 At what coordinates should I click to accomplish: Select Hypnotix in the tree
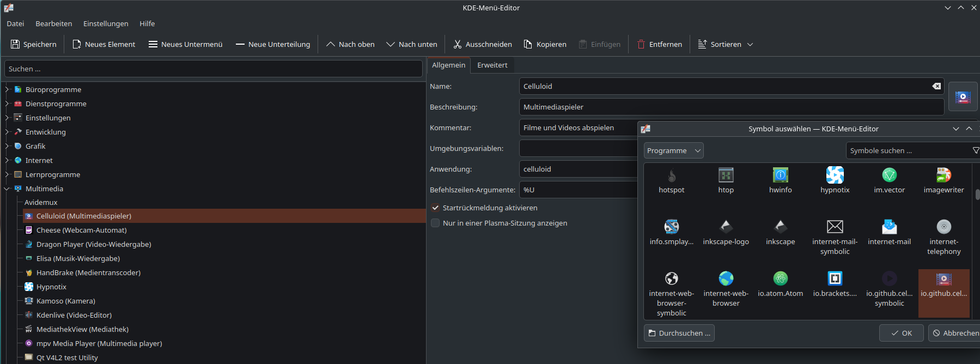point(51,287)
